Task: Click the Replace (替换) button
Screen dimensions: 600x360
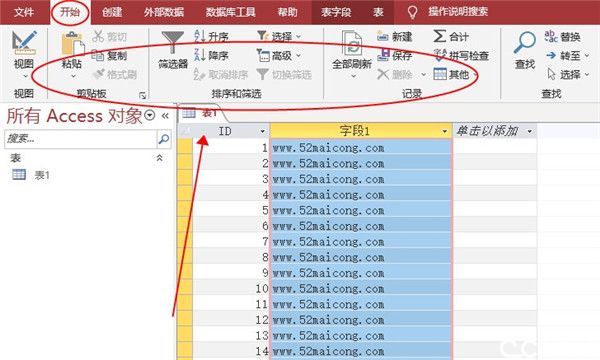Action: (562, 37)
